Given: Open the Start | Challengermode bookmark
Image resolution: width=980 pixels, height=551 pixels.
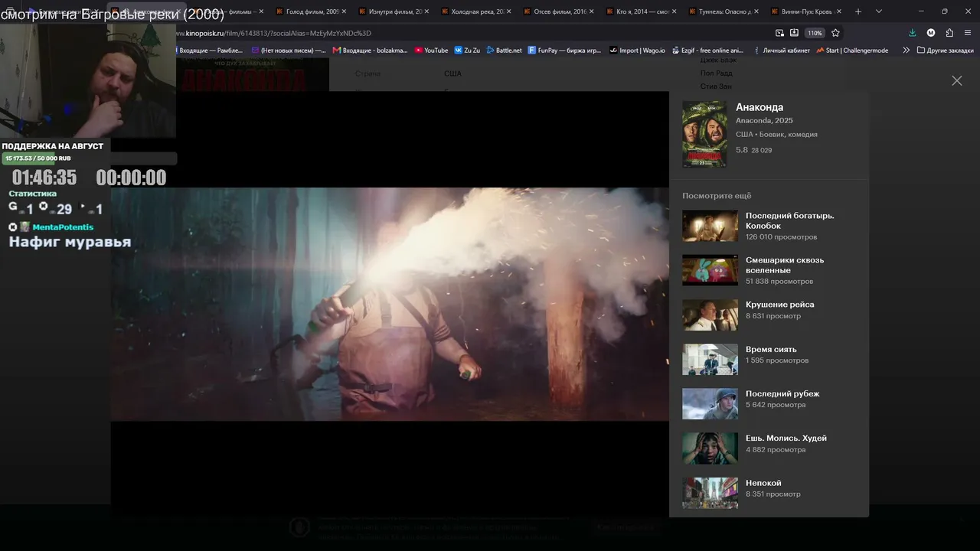Looking at the screenshot, I should 853,51.
